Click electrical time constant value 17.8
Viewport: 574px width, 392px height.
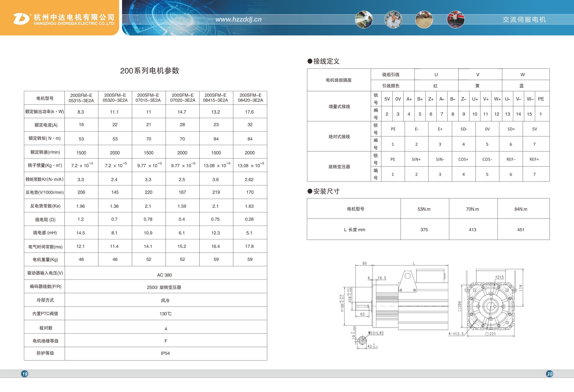(249, 246)
